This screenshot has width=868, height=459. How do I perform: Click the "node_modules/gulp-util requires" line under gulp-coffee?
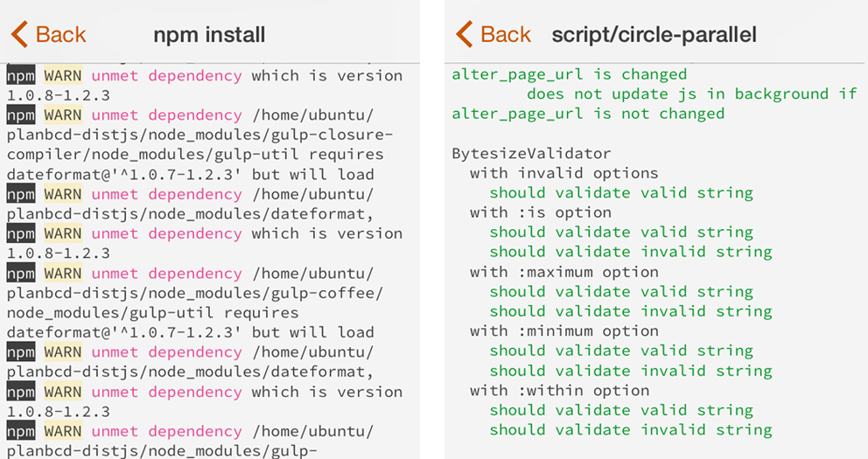click(152, 312)
